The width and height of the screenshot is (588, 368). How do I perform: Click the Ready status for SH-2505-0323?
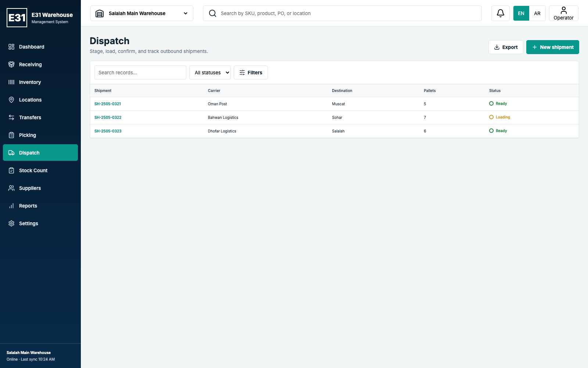(x=498, y=131)
